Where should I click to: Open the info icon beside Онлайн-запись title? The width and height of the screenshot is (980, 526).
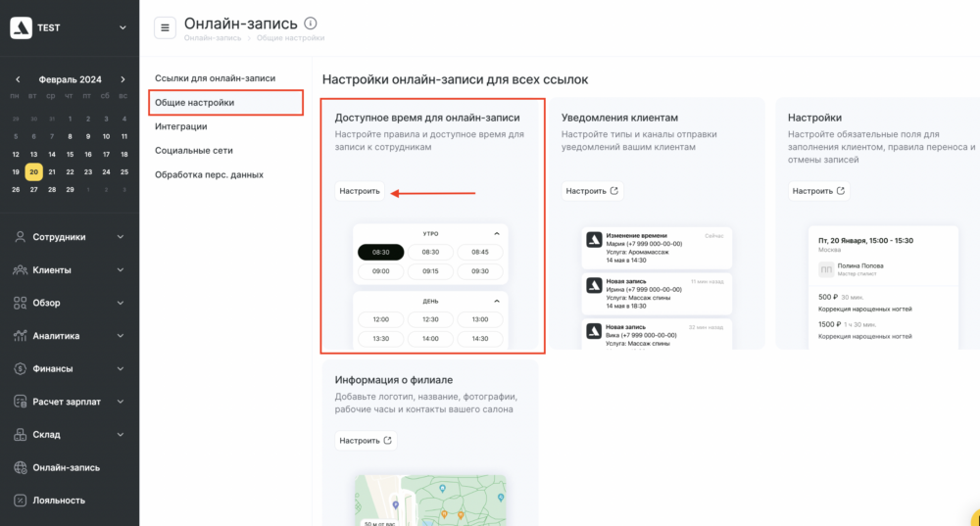point(310,24)
